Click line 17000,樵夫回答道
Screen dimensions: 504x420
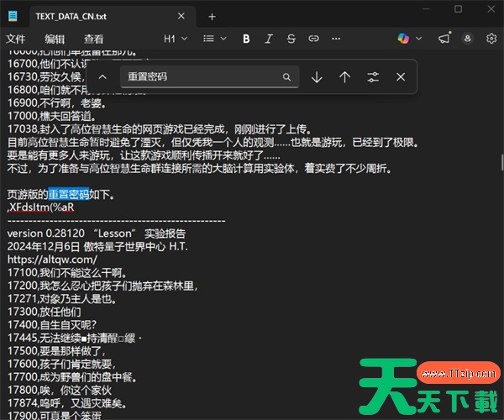[51, 116]
